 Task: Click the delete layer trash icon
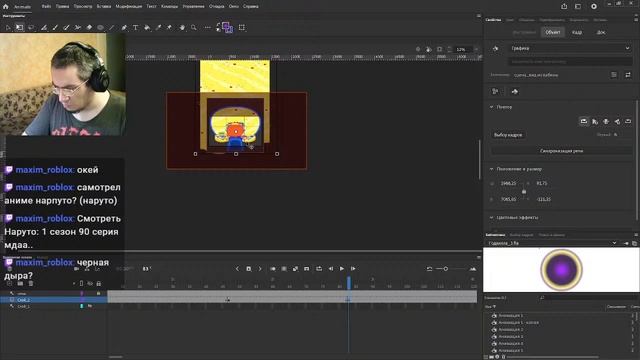pos(31,283)
